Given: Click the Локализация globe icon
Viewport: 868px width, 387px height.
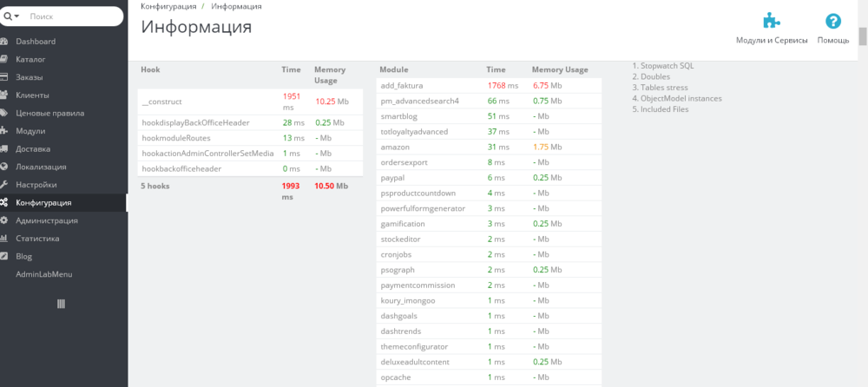Looking at the screenshot, I should 3,167.
